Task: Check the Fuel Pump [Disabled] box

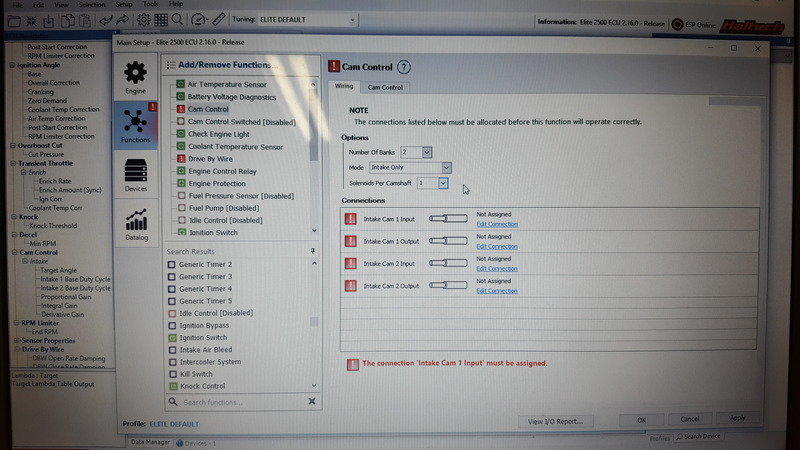Action: tap(181, 208)
